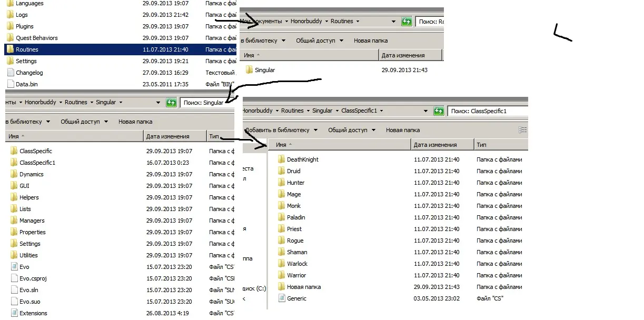Click the refresh icon beside the "Поиск: Singular" field
Viewport: 644px width, 320px height.
pos(171,103)
